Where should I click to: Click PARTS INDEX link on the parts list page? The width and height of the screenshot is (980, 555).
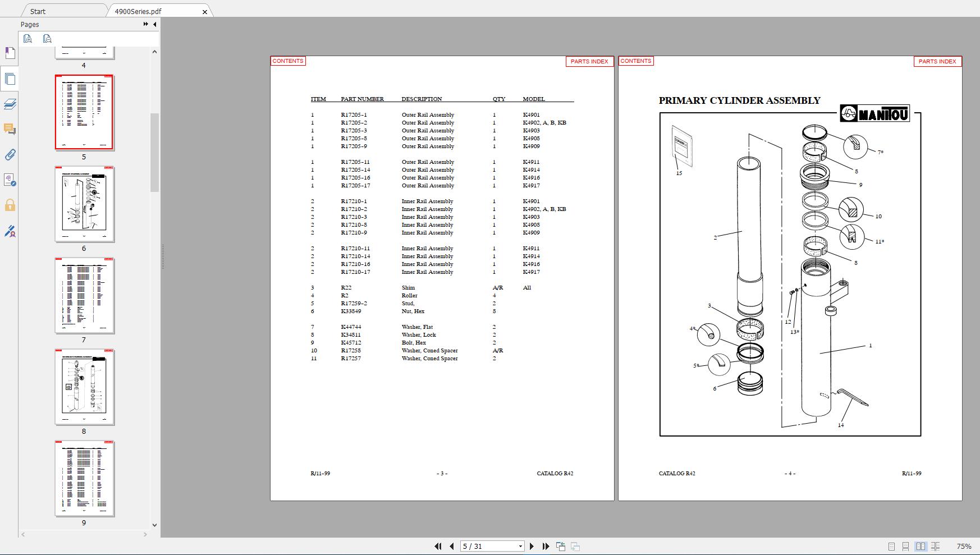click(x=589, y=61)
